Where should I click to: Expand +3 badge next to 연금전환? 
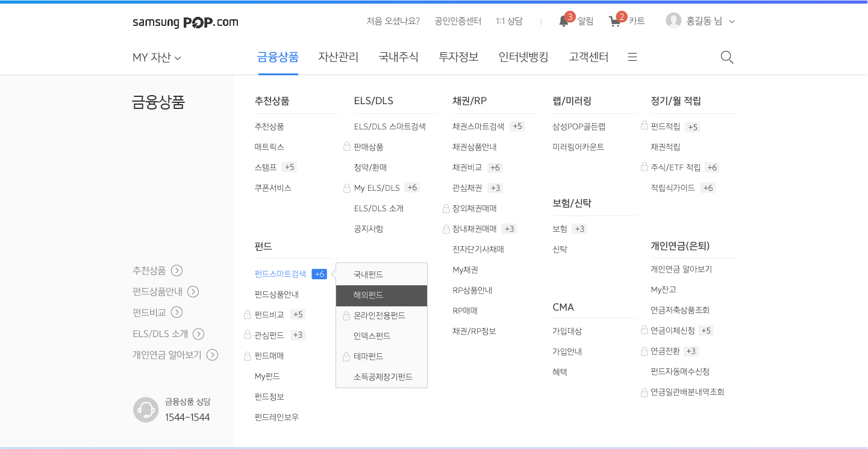(x=691, y=351)
